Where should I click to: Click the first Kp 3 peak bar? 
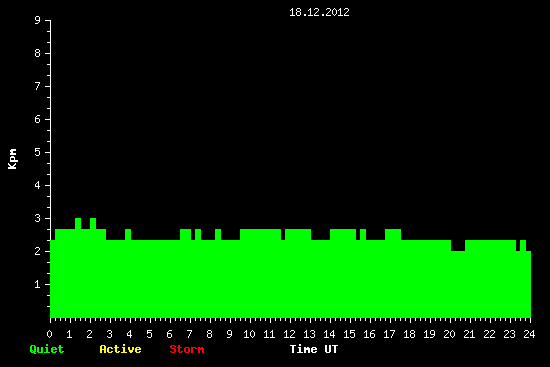(x=78, y=223)
